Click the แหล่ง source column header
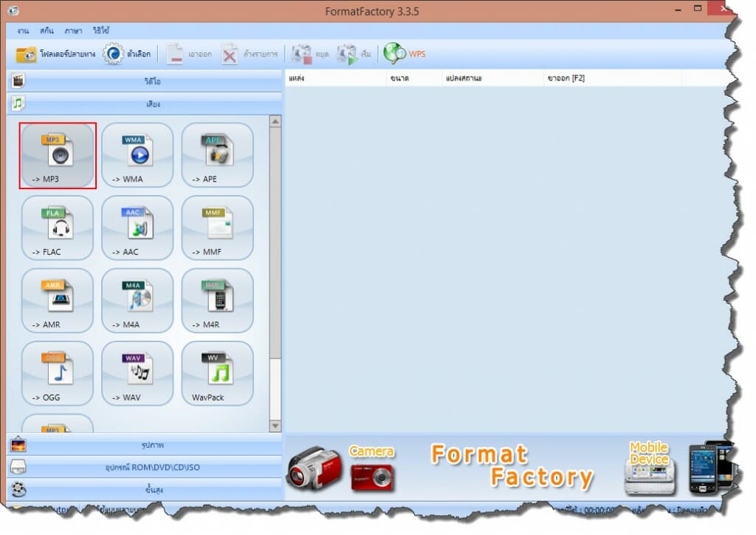 point(336,78)
